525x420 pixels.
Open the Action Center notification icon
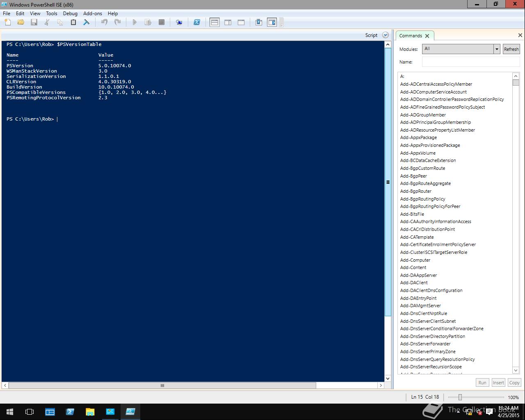(x=489, y=412)
